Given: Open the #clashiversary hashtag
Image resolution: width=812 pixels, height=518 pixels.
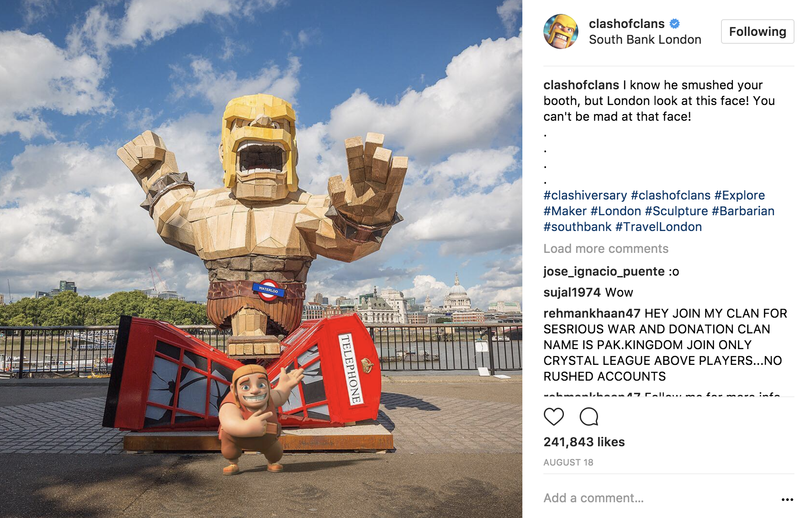Looking at the screenshot, I should 585,195.
